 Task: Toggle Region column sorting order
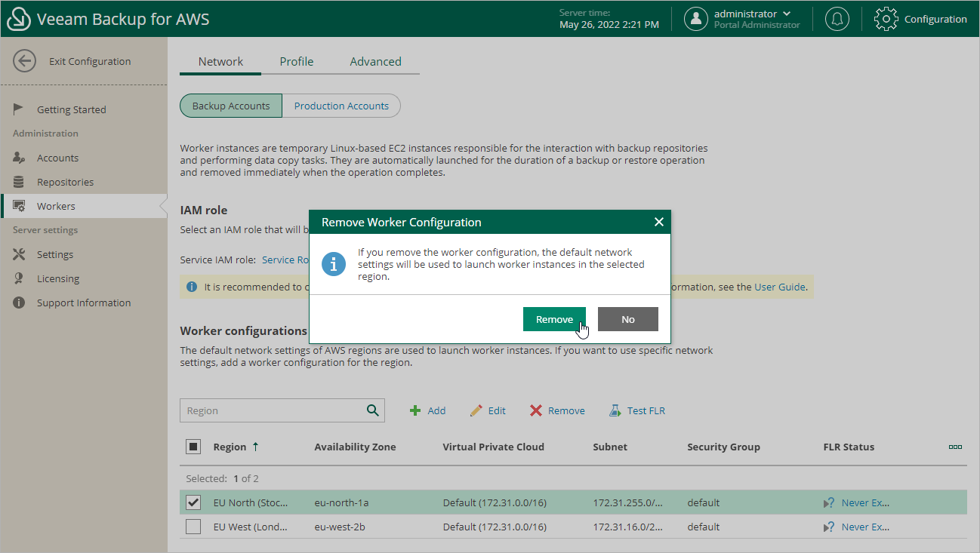click(257, 447)
